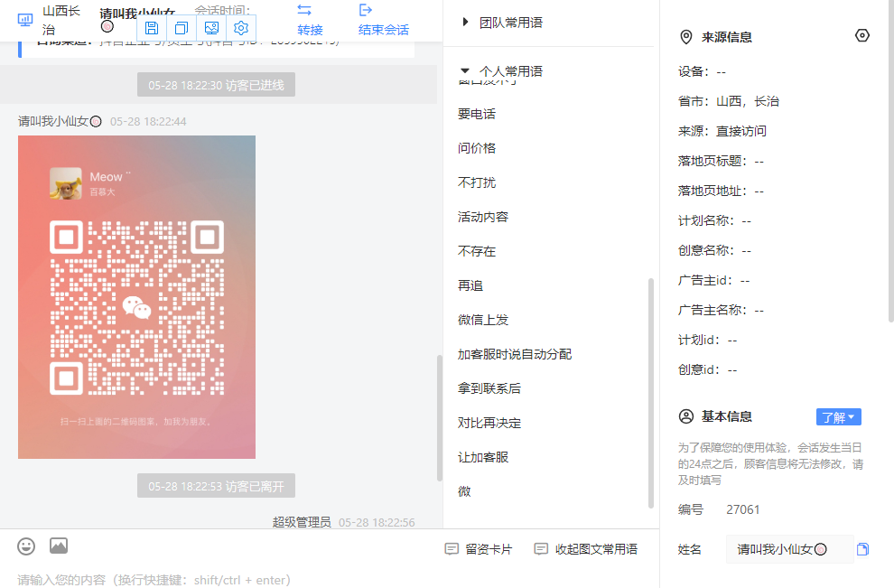Open the gear settings in floating toolbar

coord(241,28)
